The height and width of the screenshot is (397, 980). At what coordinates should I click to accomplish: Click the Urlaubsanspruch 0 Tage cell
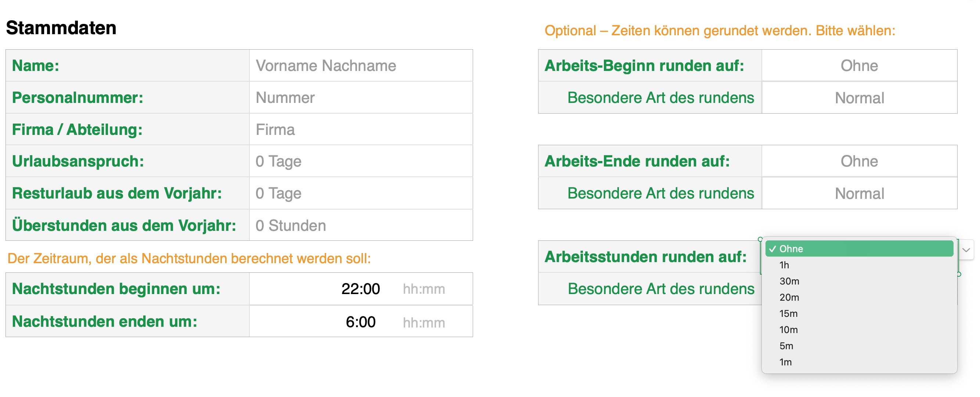[360, 161]
